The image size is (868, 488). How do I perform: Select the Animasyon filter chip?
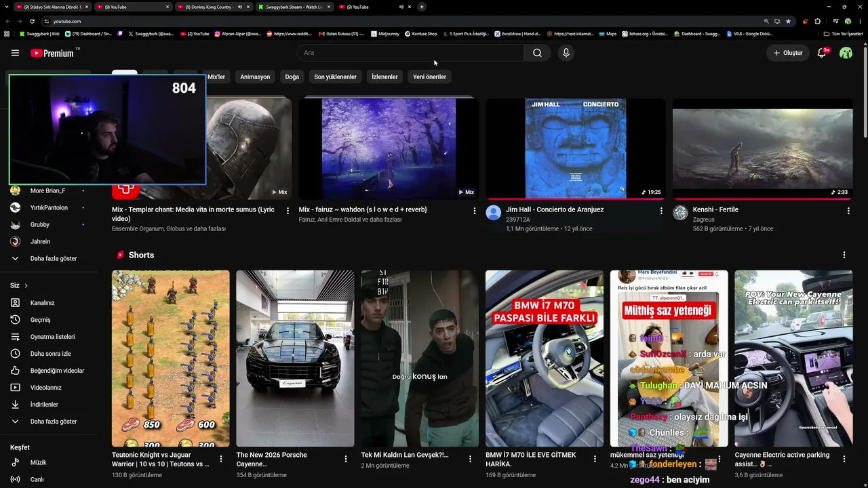coord(255,77)
